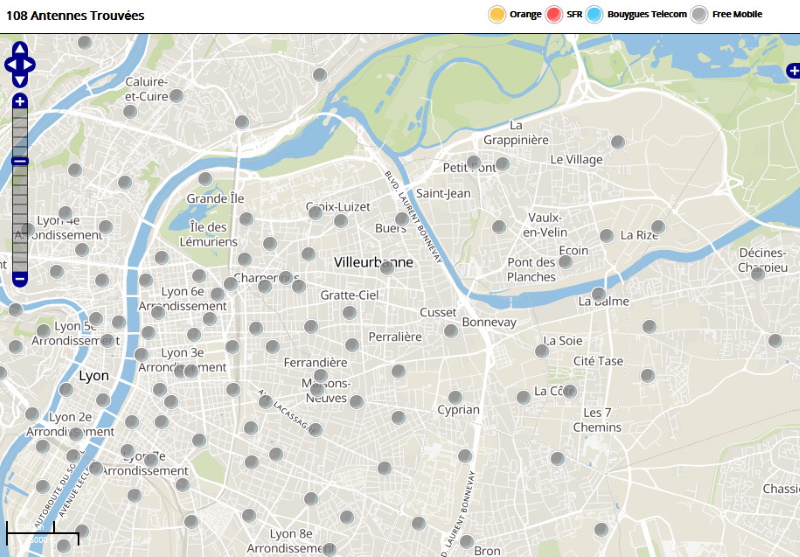Click the 'Les 7 Chemins' map label
800x557 pixels.
tap(597, 420)
